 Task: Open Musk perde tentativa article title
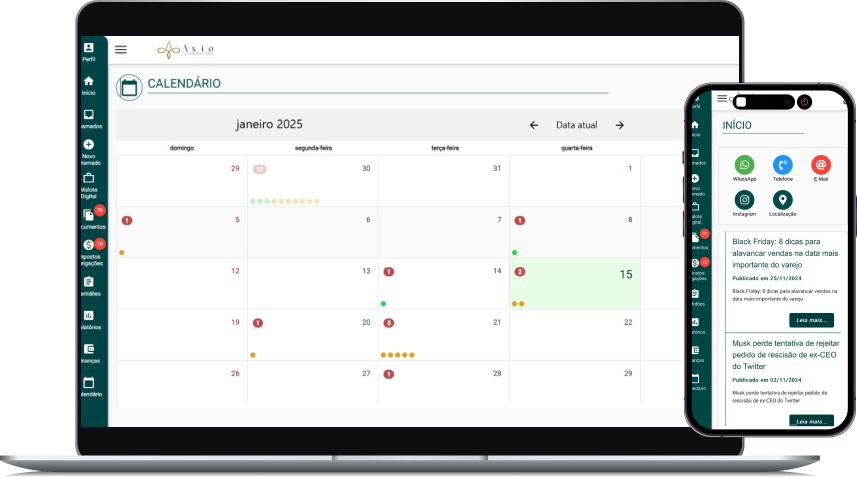[x=786, y=355]
